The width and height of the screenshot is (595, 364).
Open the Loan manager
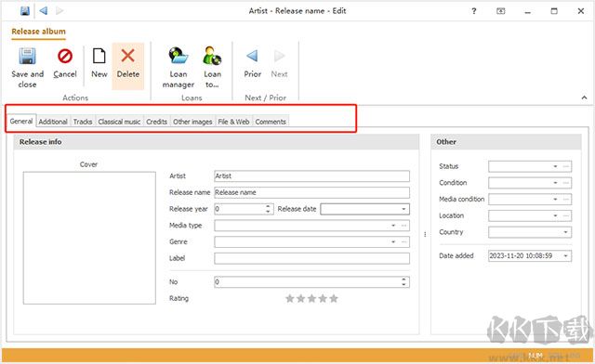pos(178,67)
